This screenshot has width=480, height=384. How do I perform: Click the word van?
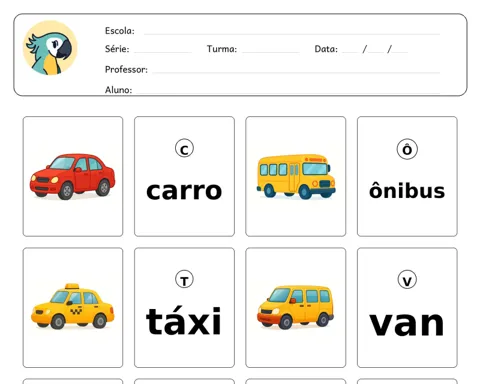click(x=407, y=324)
